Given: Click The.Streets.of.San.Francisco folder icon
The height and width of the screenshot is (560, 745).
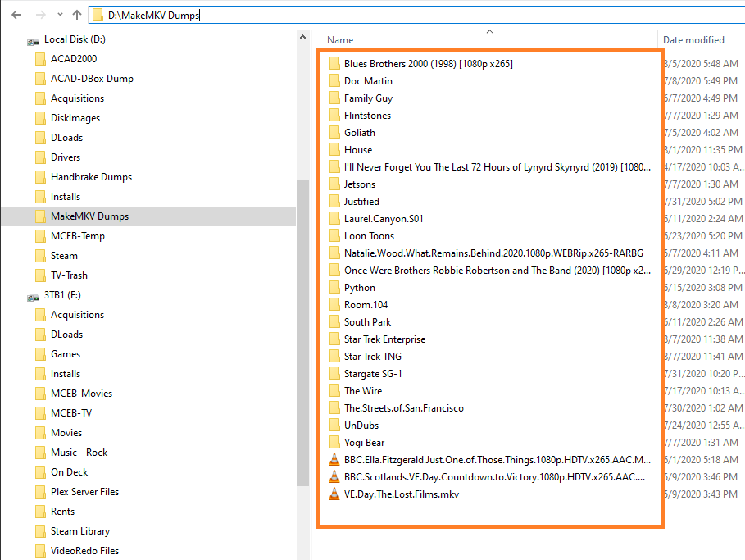Looking at the screenshot, I should tap(334, 408).
